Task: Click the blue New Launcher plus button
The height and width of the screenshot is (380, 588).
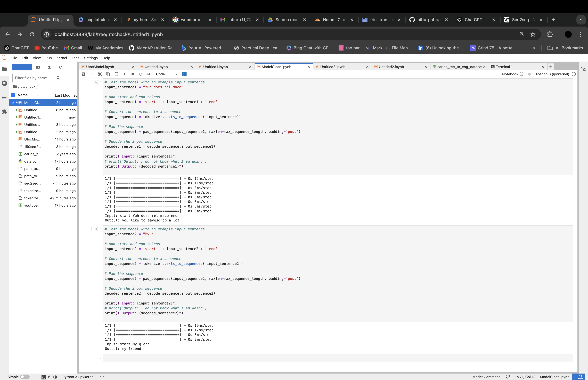Action: (22, 67)
